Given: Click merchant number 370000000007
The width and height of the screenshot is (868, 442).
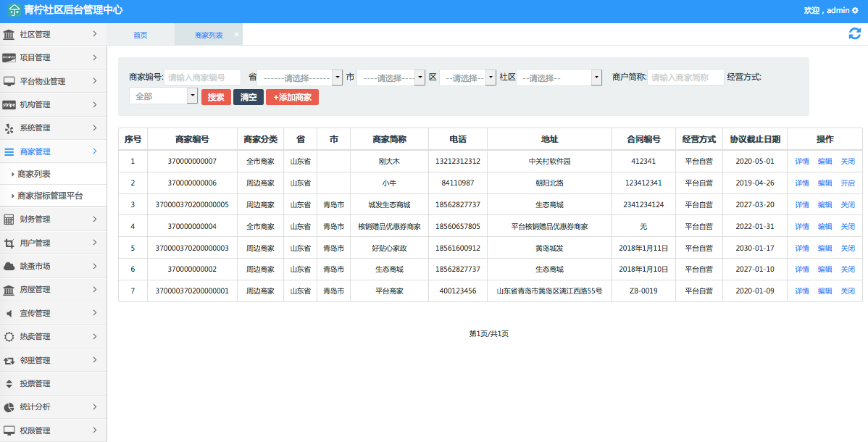Looking at the screenshot, I should click(x=192, y=161).
